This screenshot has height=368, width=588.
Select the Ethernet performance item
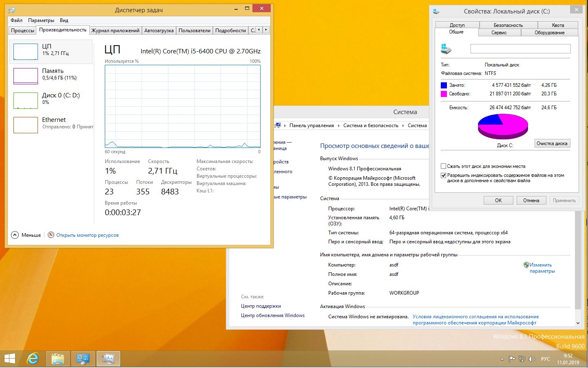click(x=51, y=125)
